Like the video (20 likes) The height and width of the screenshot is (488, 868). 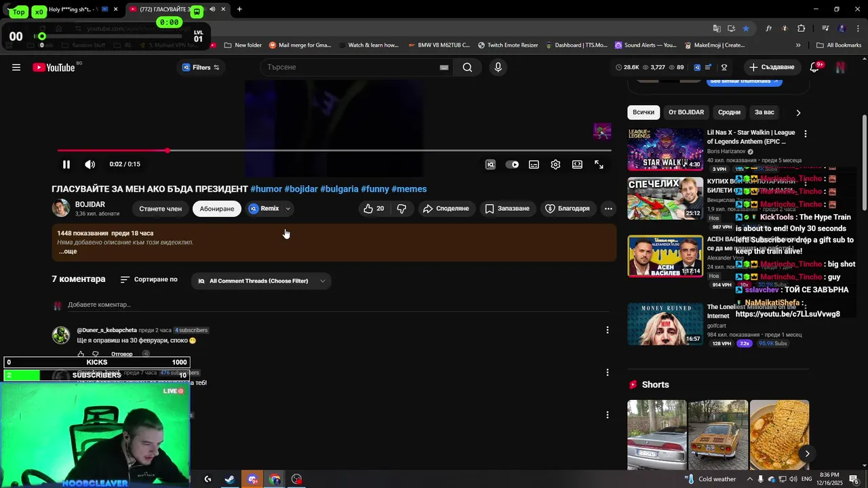coord(374,209)
